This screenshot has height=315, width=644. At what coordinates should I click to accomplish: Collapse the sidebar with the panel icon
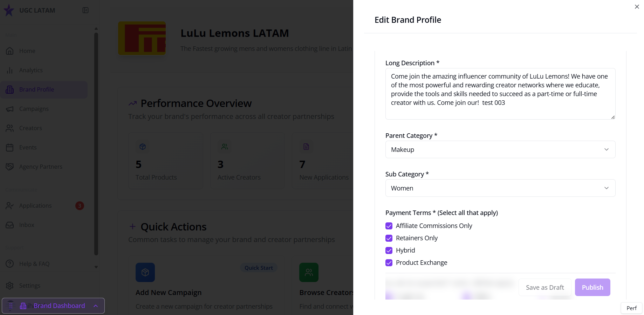tap(85, 10)
